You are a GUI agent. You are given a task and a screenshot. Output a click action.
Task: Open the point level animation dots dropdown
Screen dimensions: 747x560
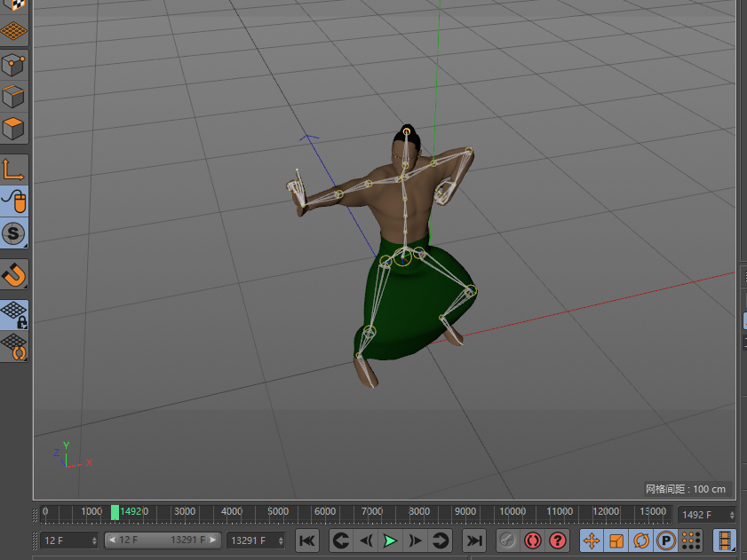(x=691, y=540)
